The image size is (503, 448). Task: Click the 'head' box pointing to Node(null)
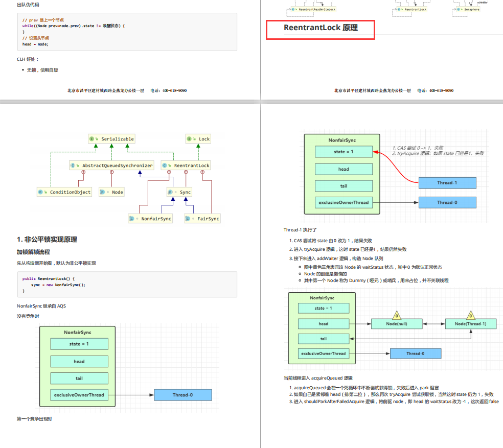(x=324, y=324)
